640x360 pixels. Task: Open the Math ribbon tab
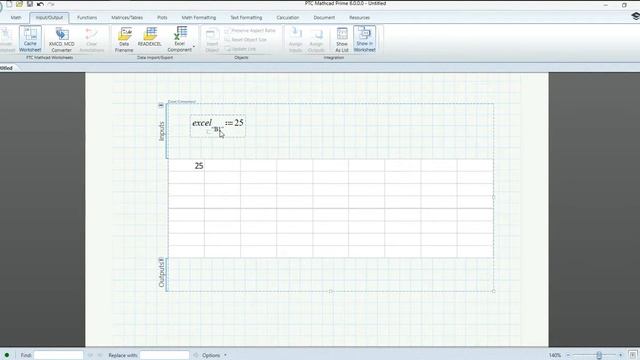pos(16,18)
